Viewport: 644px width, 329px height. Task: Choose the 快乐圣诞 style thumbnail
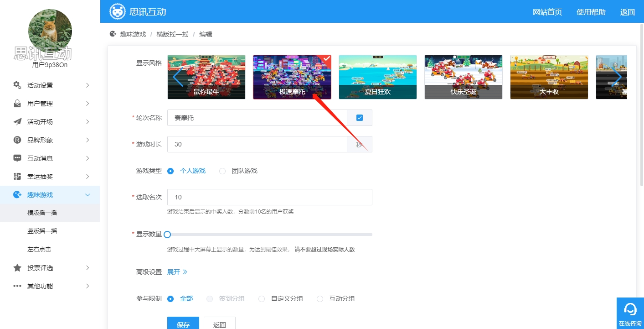pos(464,77)
